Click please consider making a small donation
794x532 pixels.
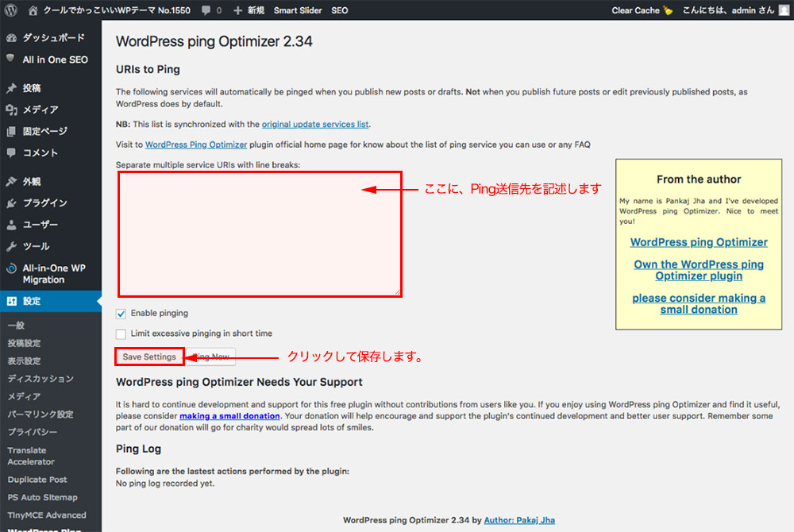699,303
